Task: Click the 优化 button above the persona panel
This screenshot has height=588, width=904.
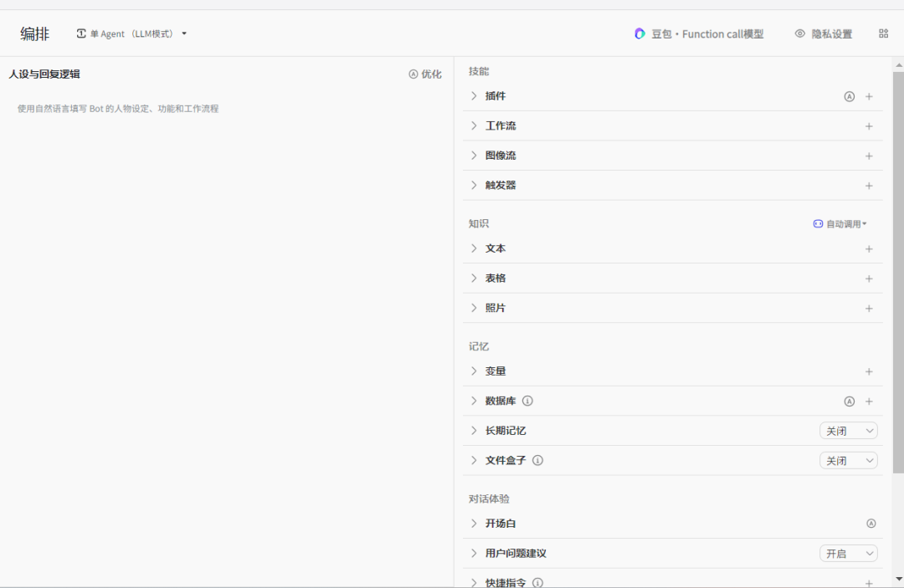Action: point(425,74)
